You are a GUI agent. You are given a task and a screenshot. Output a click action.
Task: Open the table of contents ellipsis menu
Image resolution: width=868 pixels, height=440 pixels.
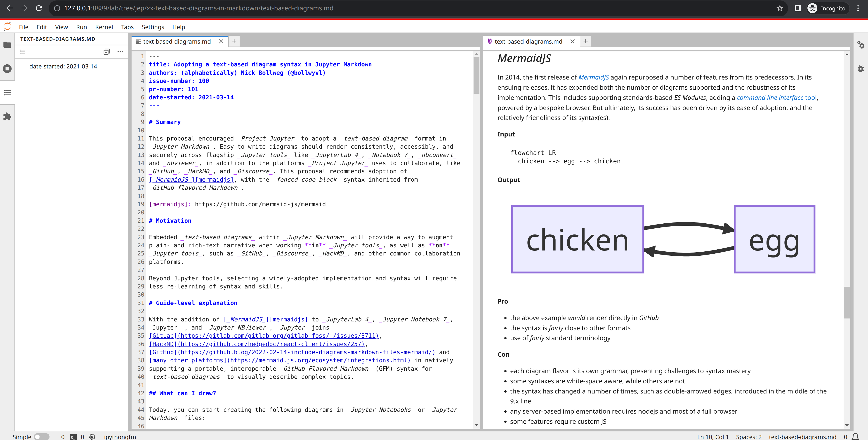tap(120, 51)
